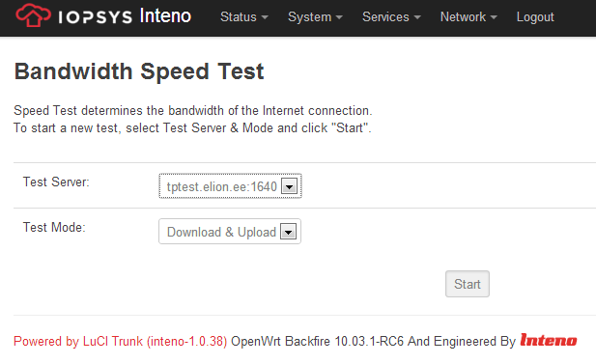The height and width of the screenshot is (364, 596).
Task: Select the Download & Upload mode combo box
Action: coord(230,232)
